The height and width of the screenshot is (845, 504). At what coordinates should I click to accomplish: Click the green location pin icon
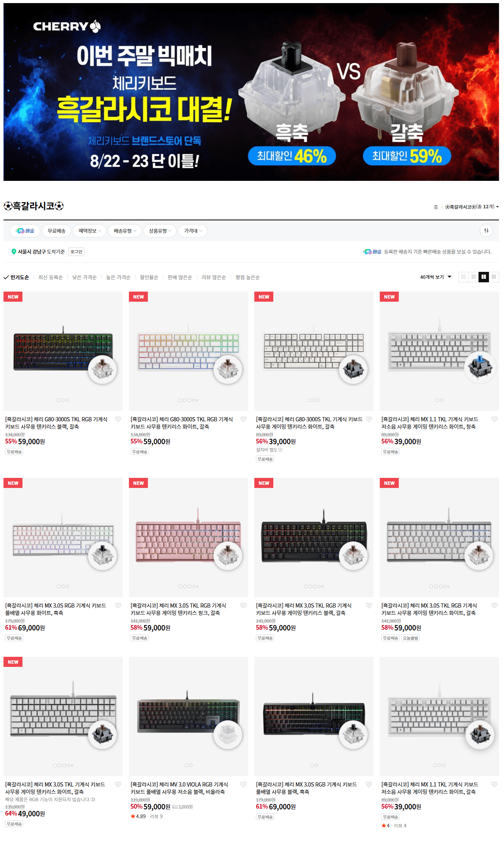(x=14, y=252)
